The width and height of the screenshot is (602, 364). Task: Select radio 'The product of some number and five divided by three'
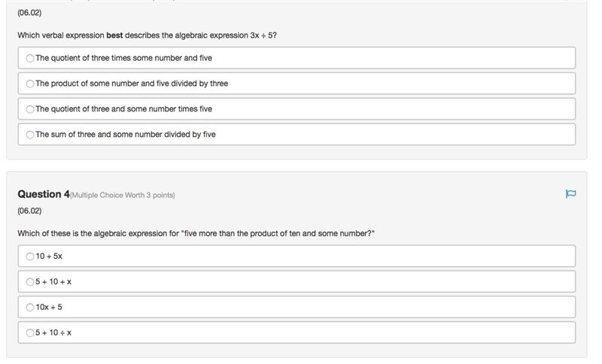coord(30,83)
